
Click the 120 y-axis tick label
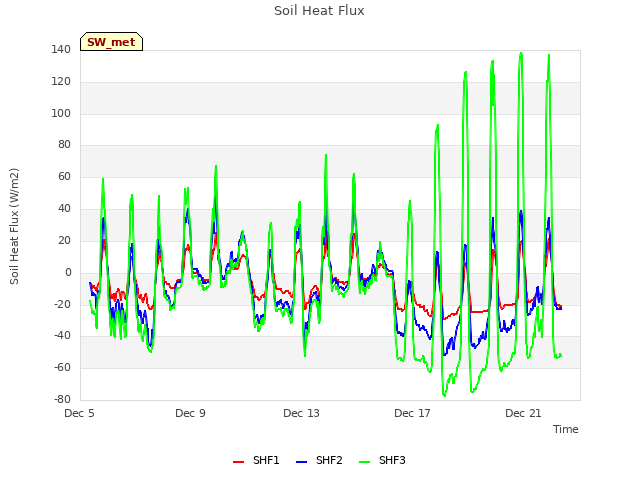(61, 82)
